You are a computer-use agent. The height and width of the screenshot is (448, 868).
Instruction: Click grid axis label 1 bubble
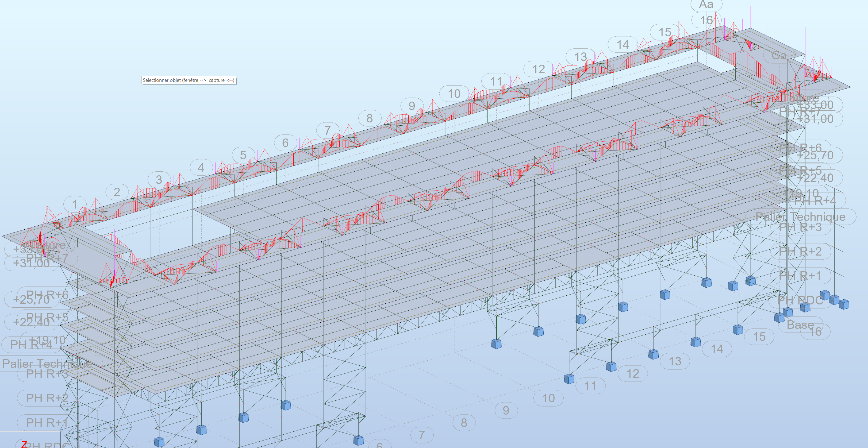75,204
